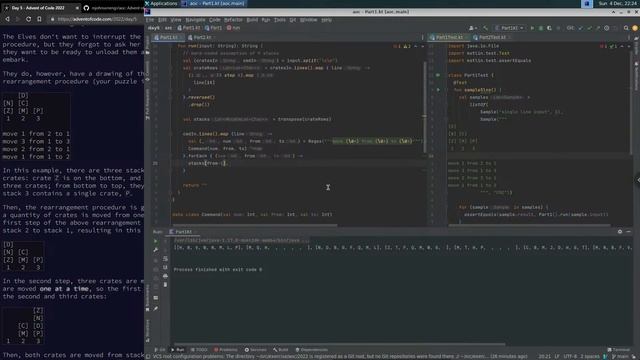Open left editor tab options menu
The width and height of the screenshot is (640, 360).
(x=422, y=37)
